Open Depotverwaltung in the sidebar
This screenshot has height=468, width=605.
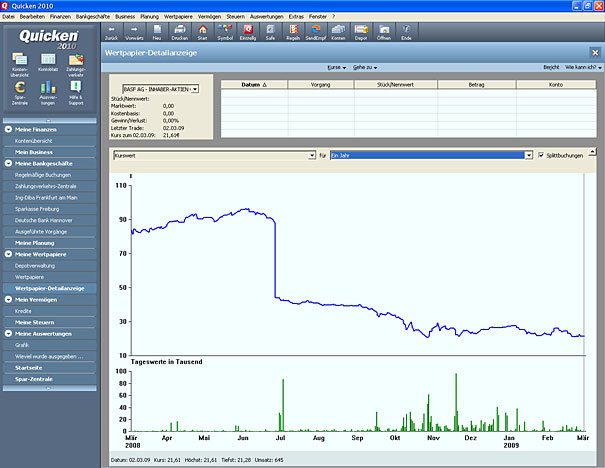pyautogui.click(x=35, y=267)
